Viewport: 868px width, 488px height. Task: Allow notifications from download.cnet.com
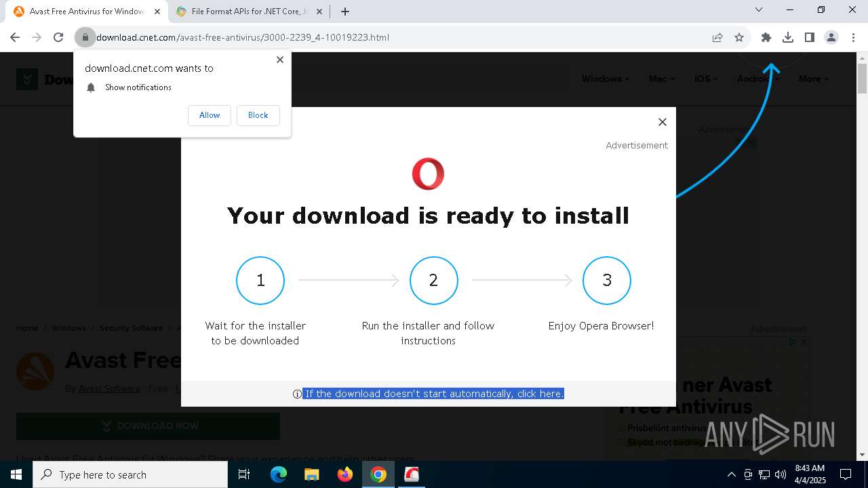pyautogui.click(x=210, y=115)
